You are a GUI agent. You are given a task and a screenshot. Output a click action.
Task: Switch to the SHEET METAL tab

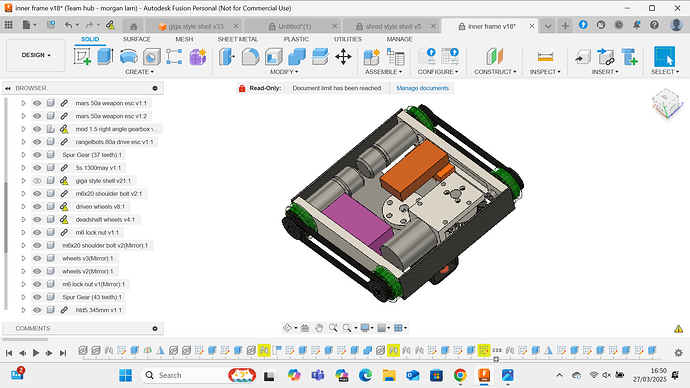pos(238,39)
